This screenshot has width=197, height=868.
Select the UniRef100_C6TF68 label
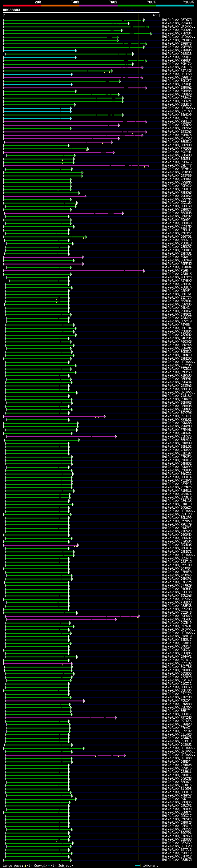[177, 74]
